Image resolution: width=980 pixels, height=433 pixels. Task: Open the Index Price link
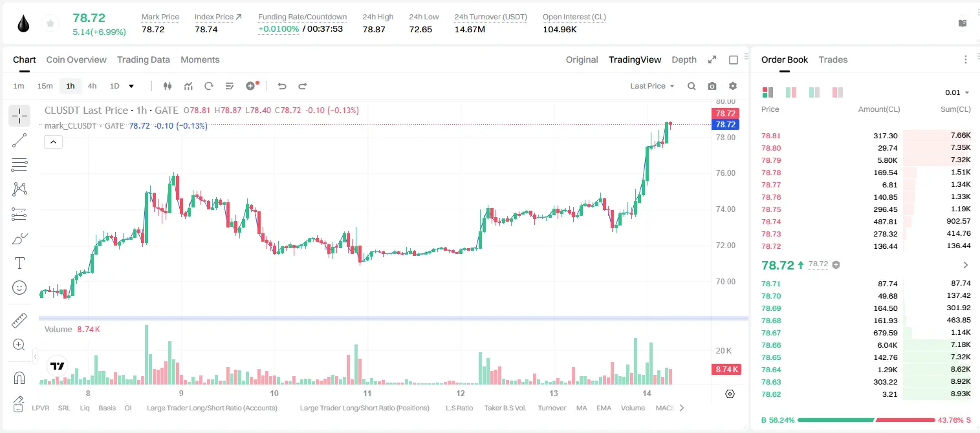tap(218, 17)
